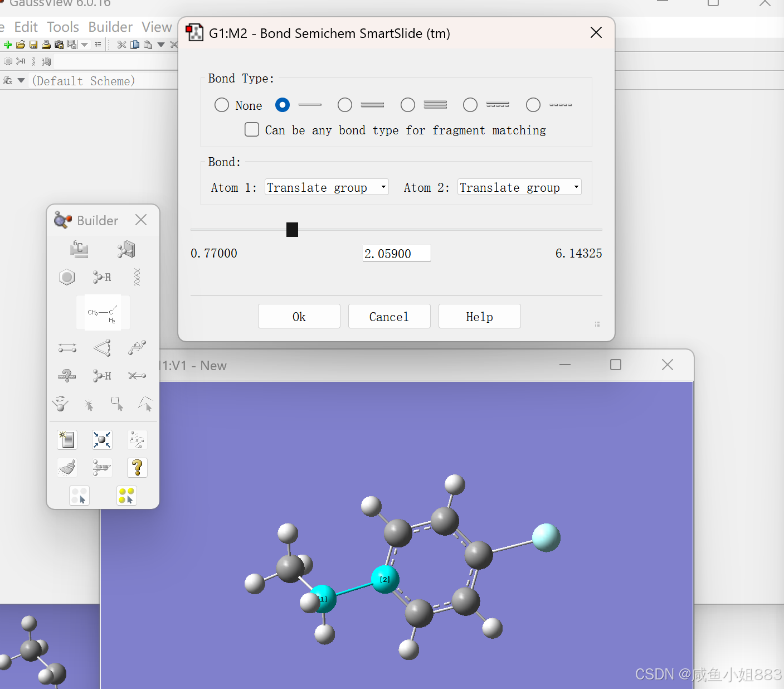Image resolution: width=784 pixels, height=689 pixels.
Task: Click Help in Bond SmartSlide dialog
Action: [x=480, y=317]
